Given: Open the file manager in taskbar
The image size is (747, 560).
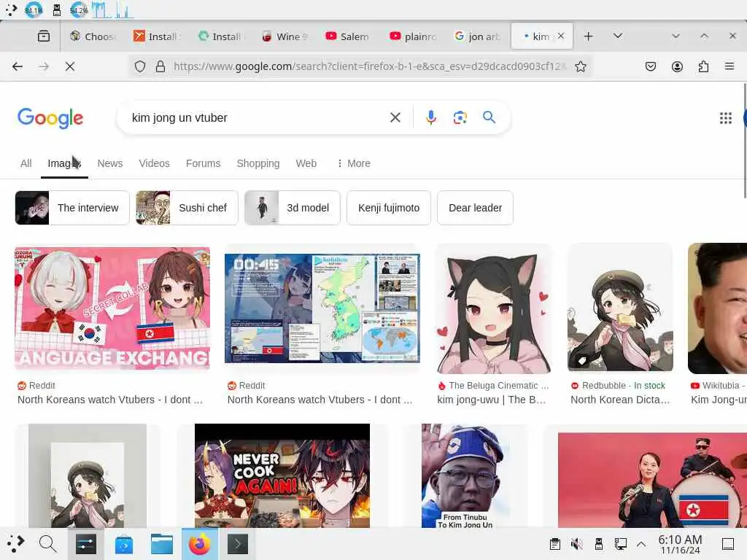Looking at the screenshot, I should coord(162,544).
